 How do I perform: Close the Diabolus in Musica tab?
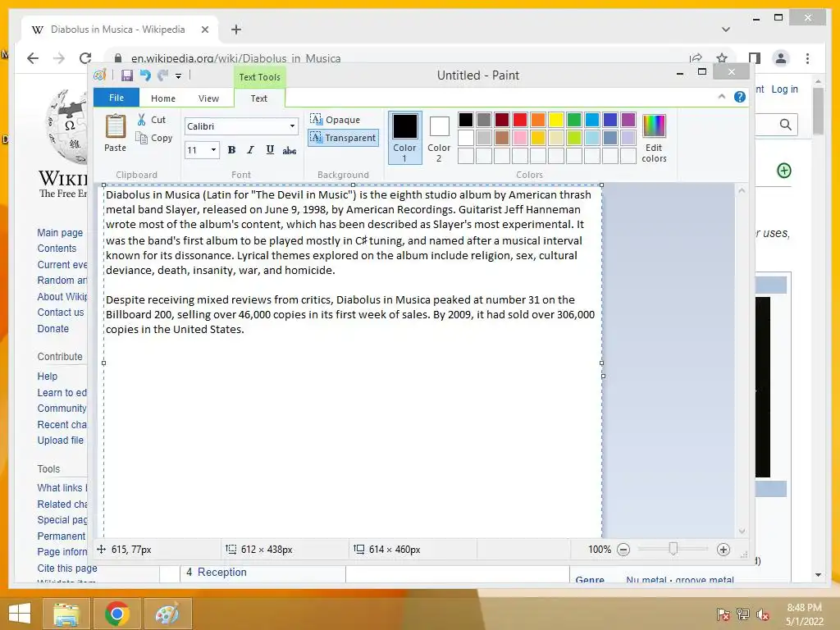pos(204,30)
